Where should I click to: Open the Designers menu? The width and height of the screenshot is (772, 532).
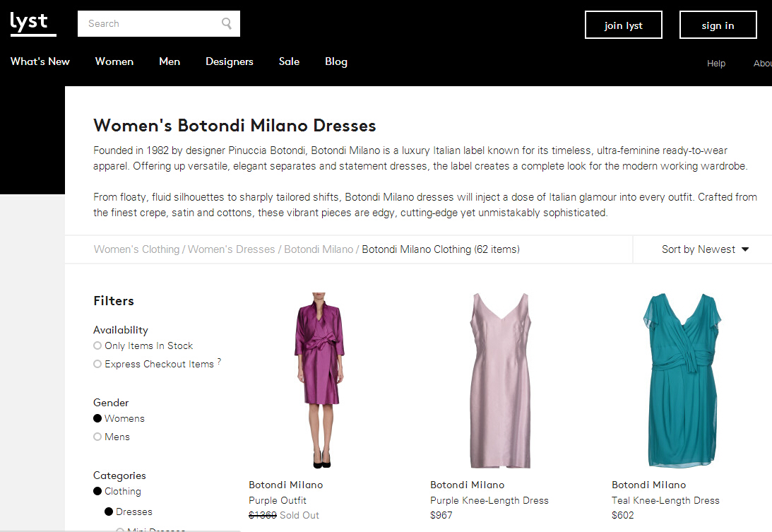tap(230, 61)
